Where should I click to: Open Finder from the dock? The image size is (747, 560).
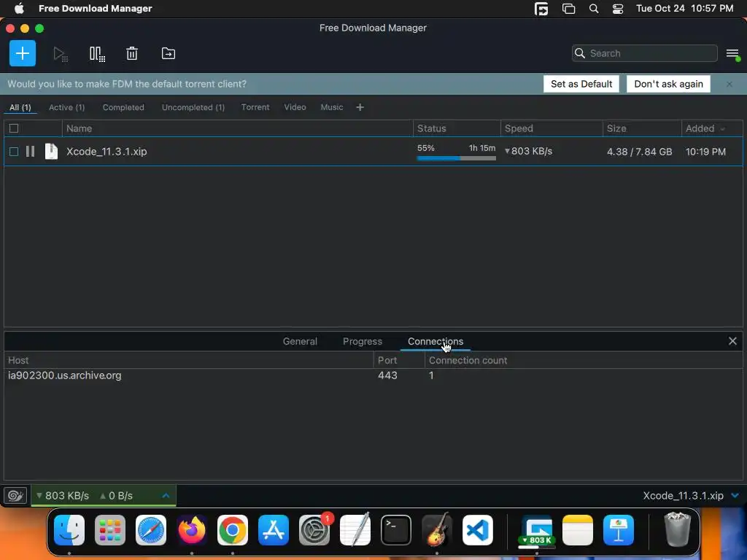69,530
